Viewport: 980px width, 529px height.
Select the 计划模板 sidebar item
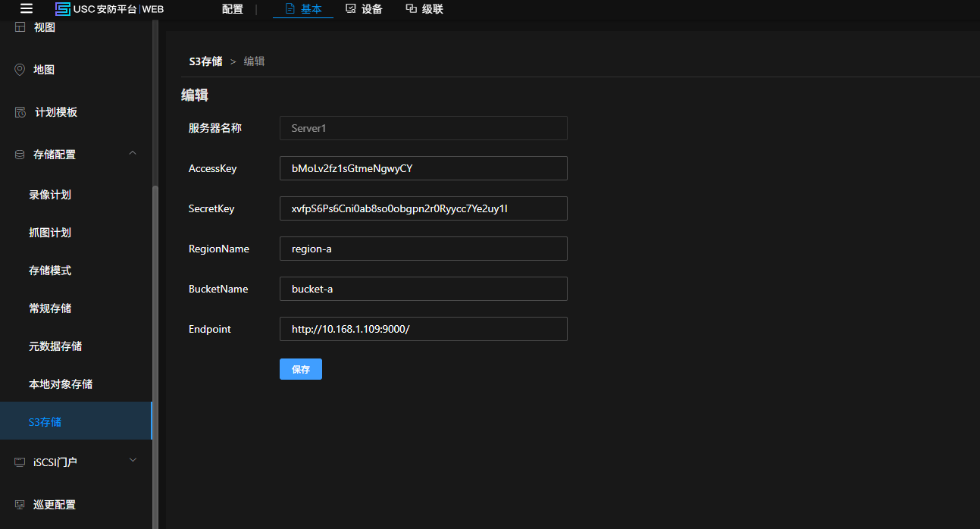point(55,112)
